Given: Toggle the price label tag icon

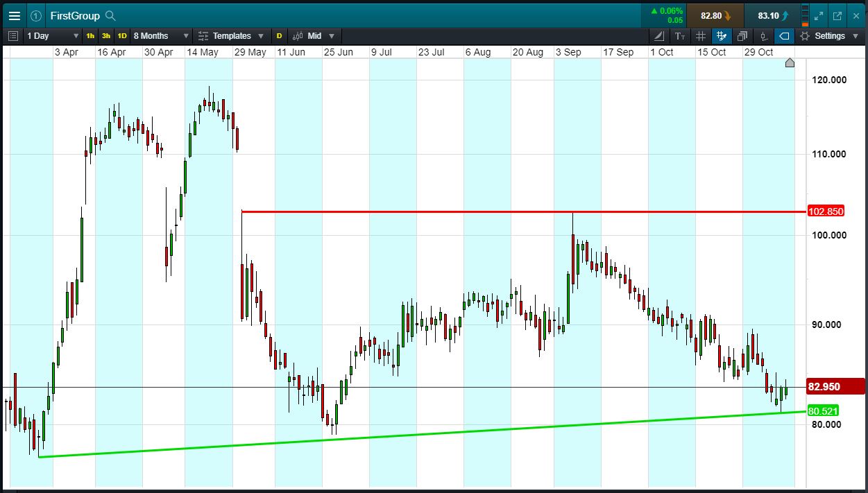Looking at the screenshot, I should coord(784,36).
